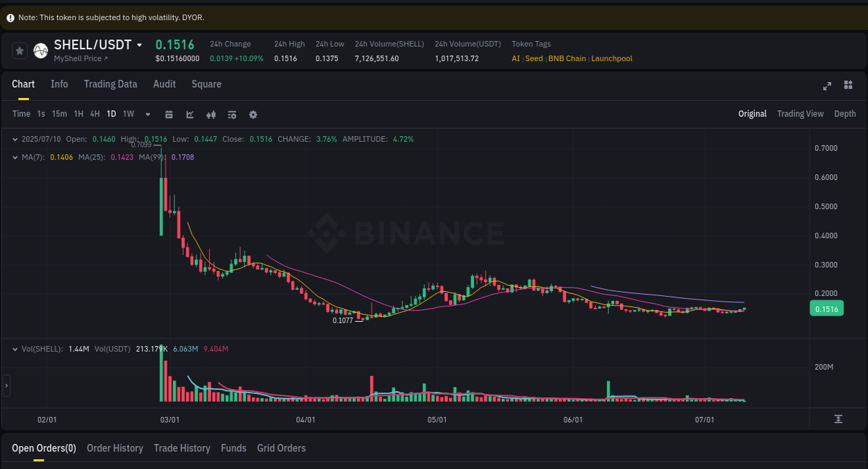Collapse the MA indicator row chevron
The height and width of the screenshot is (469, 868).
pos(14,157)
